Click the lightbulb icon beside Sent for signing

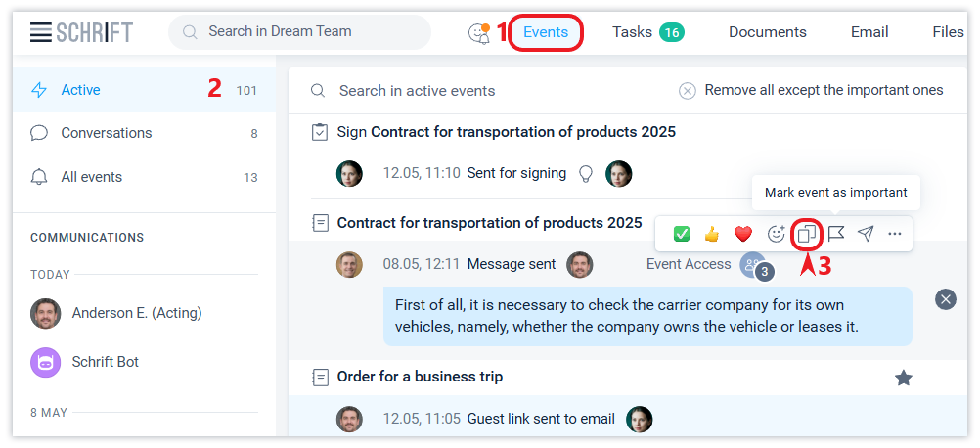coord(586,174)
